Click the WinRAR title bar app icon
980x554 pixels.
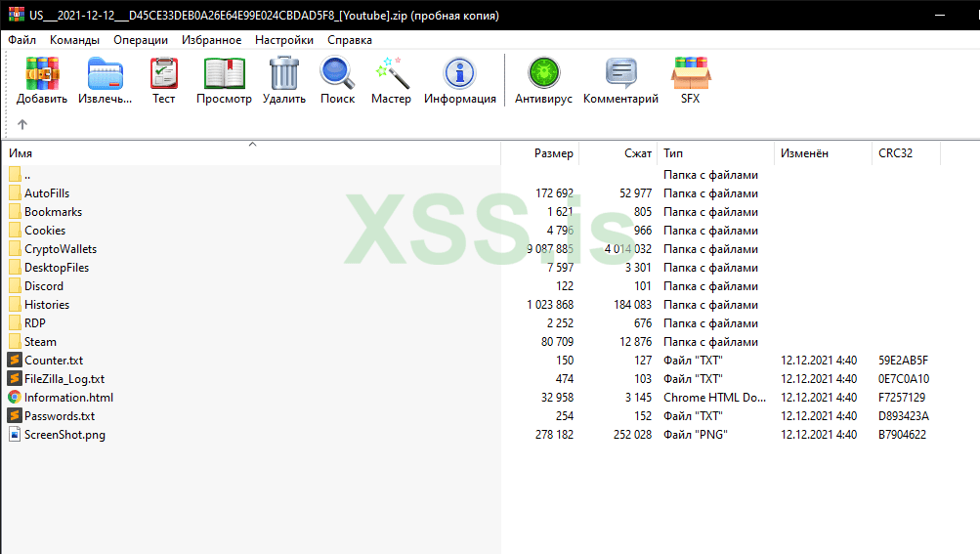[17, 15]
